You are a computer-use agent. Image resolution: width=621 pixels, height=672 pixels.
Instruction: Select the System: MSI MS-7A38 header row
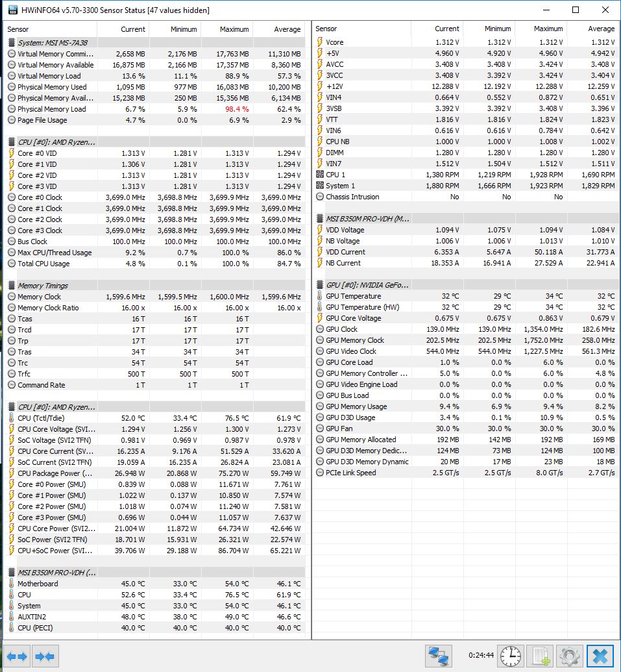click(x=156, y=43)
